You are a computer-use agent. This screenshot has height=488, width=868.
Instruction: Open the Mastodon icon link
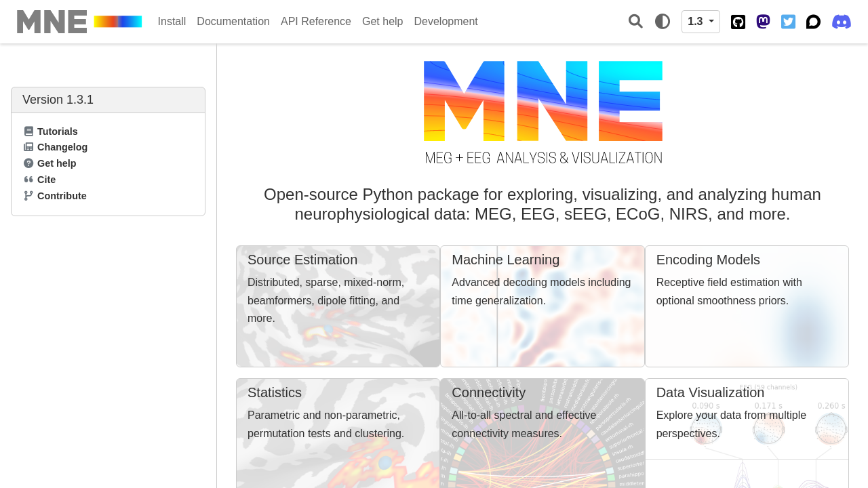tap(763, 22)
